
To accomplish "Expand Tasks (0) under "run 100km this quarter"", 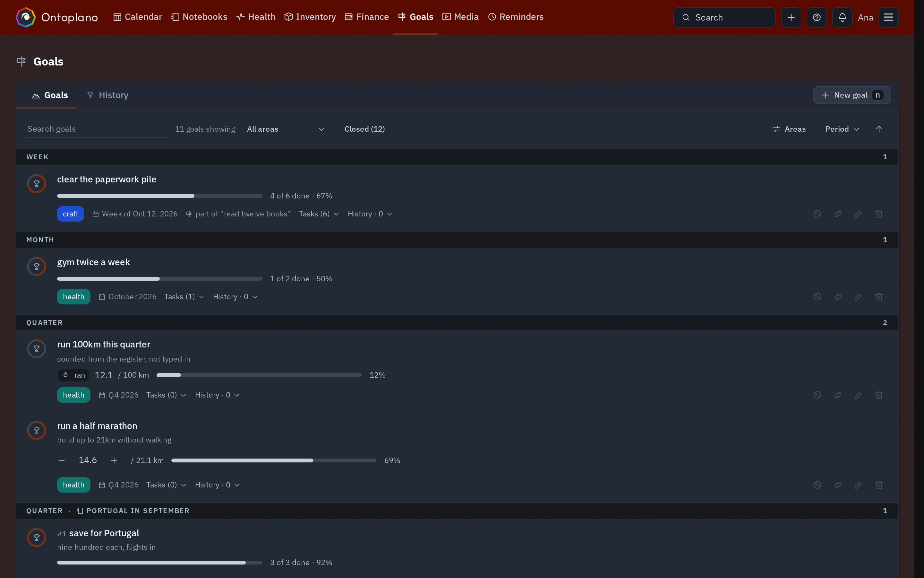I will [x=166, y=395].
